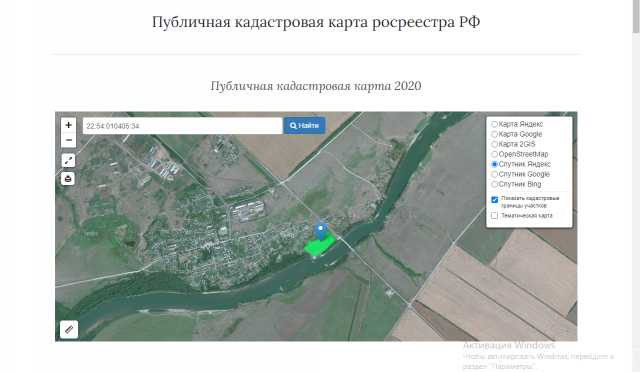Click the blue location marker pin
The image size is (640, 372).
tap(321, 231)
